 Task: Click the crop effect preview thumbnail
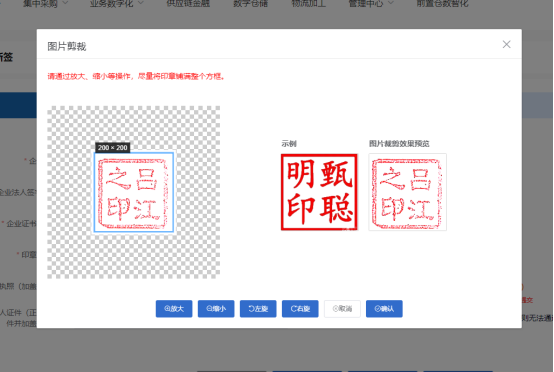(x=407, y=192)
